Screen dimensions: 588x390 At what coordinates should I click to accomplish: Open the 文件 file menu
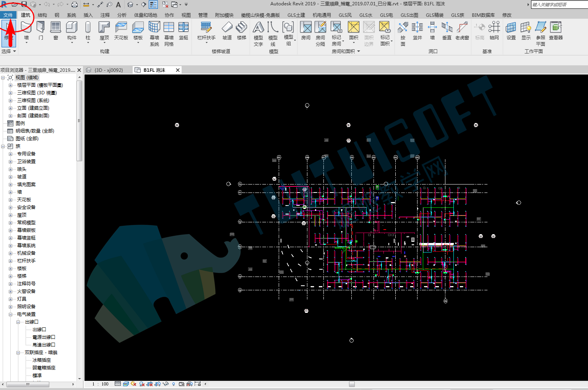(x=8, y=15)
